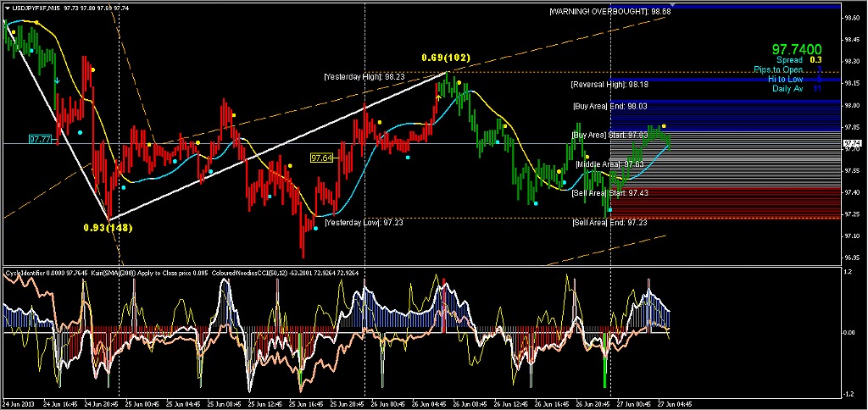Image resolution: width=868 pixels, height=410 pixels.
Task: Select the CycleIdentifier indicator label
Action: (x=24, y=273)
